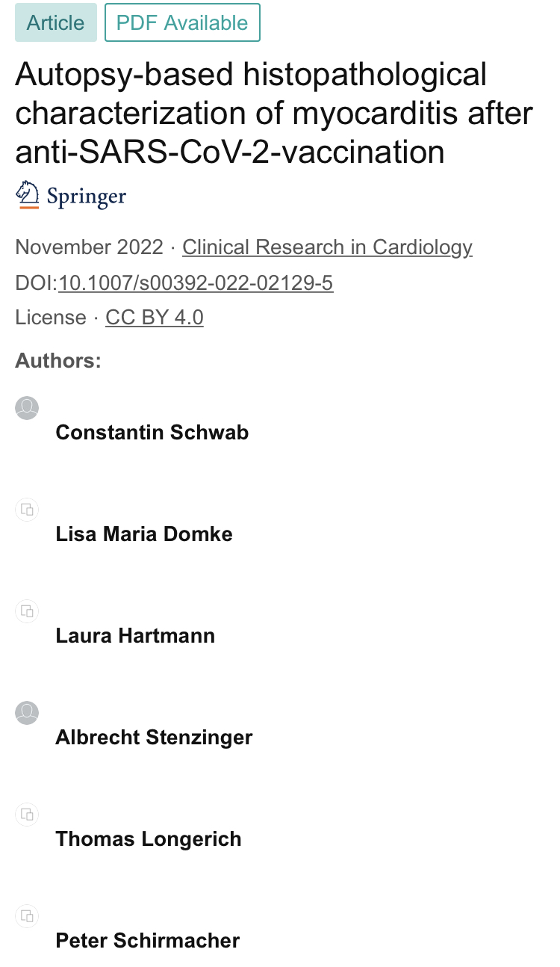Viewport: 560px width, 967px height.
Task: Click the PDF Available button
Action: (182, 22)
